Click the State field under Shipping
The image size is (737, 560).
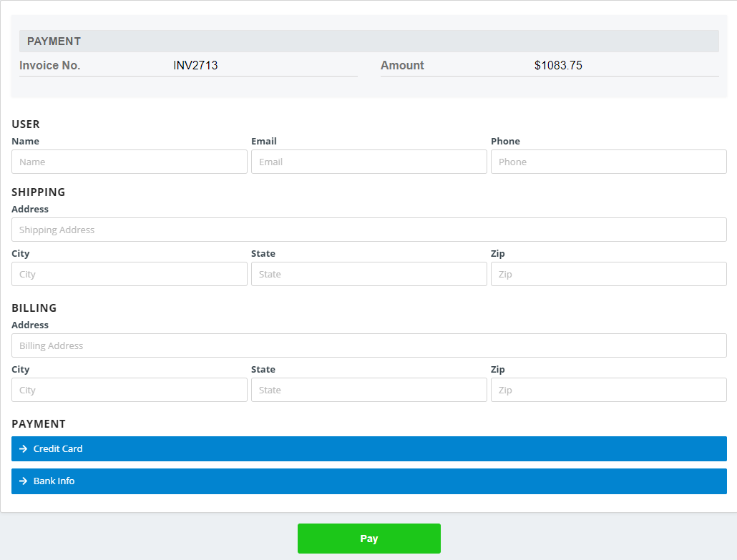click(x=368, y=274)
